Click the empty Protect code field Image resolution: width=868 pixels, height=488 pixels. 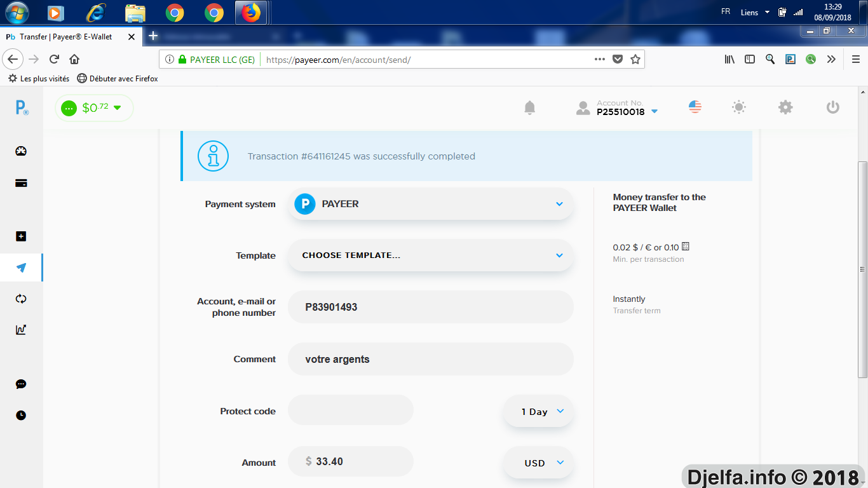(351, 410)
